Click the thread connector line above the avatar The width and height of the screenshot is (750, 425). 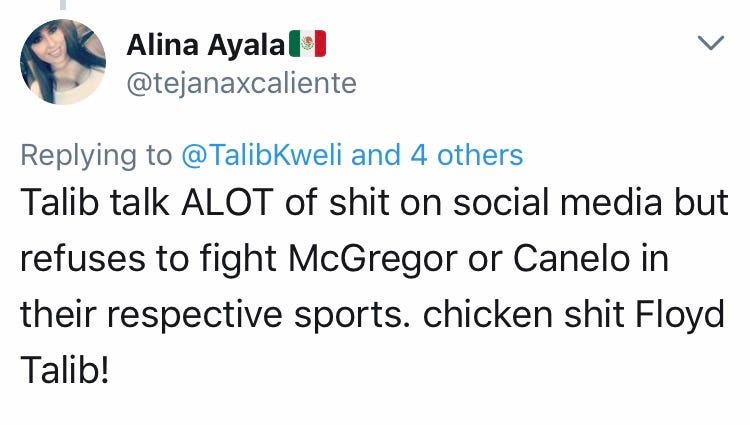point(63,5)
